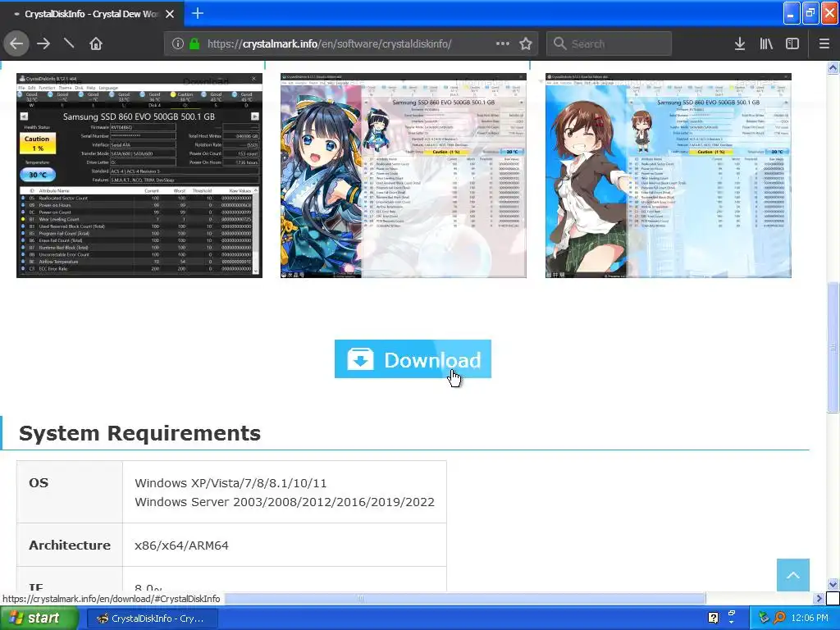
Task: Click the taskbar clock showing 12:06 PM
Action: coord(810,619)
